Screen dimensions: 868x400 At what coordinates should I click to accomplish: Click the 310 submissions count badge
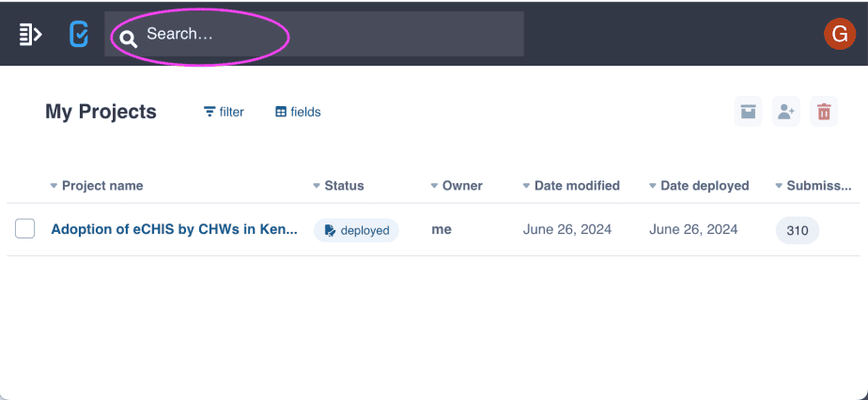(798, 230)
